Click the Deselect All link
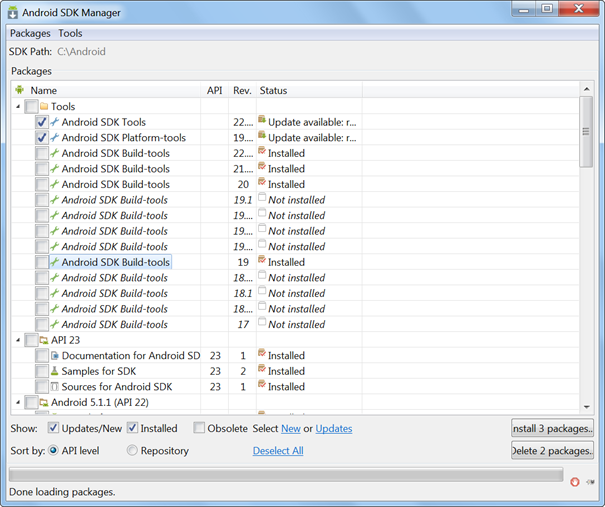 click(278, 451)
